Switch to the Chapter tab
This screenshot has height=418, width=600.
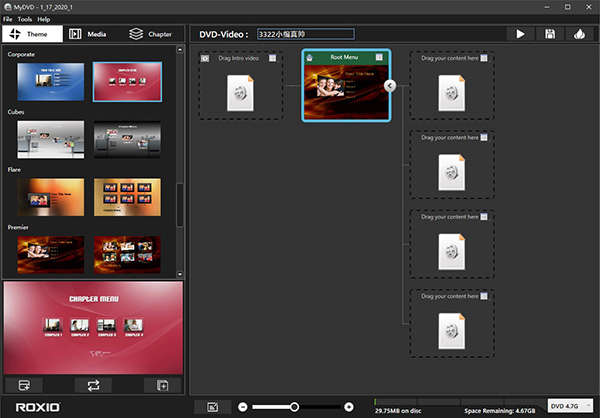[150, 34]
